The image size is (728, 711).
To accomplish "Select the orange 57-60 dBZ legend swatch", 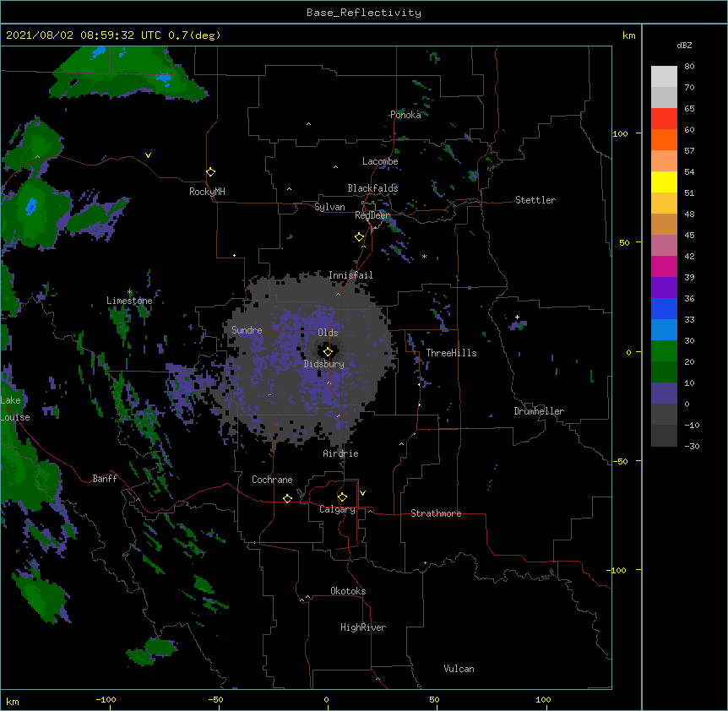I will point(664,139).
